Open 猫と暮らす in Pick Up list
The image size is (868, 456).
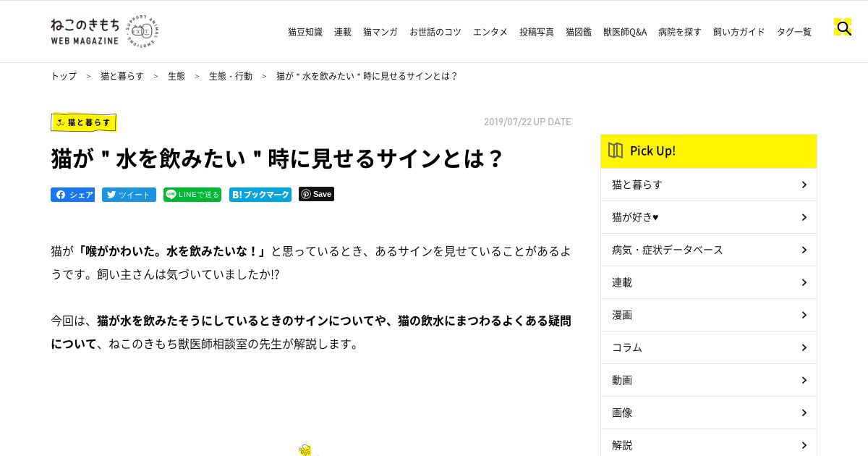pos(709,185)
